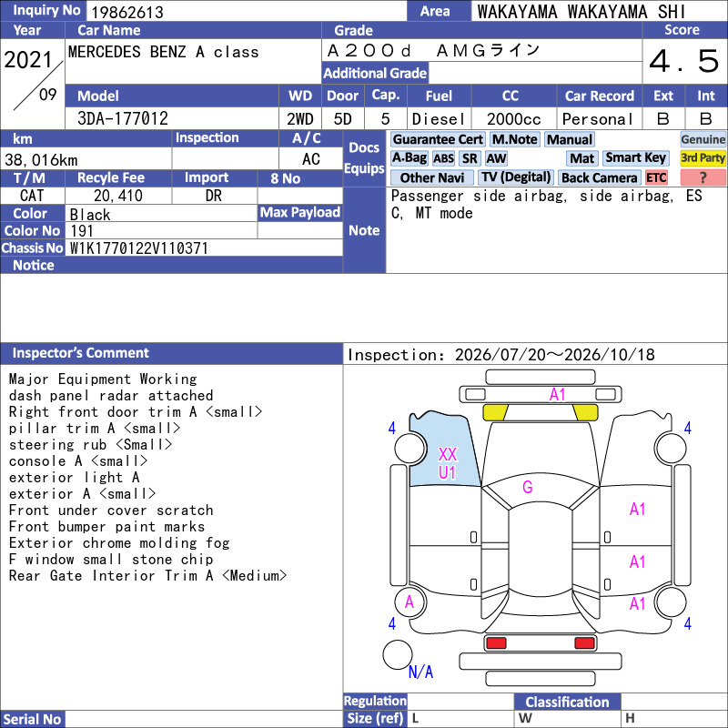Click the Serial No label
The width and height of the screenshot is (728, 728).
[x=32, y=719]
